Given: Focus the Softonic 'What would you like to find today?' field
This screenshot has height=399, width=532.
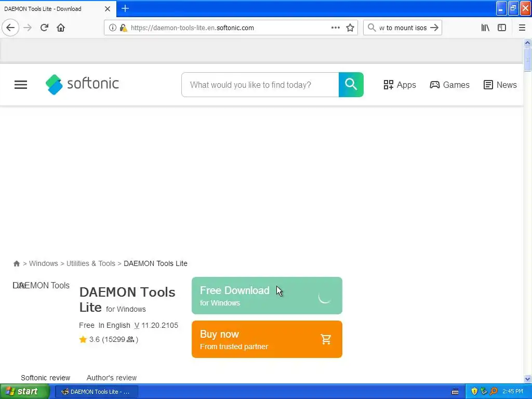Looking at the screenshot, I should tap(260, 85).
